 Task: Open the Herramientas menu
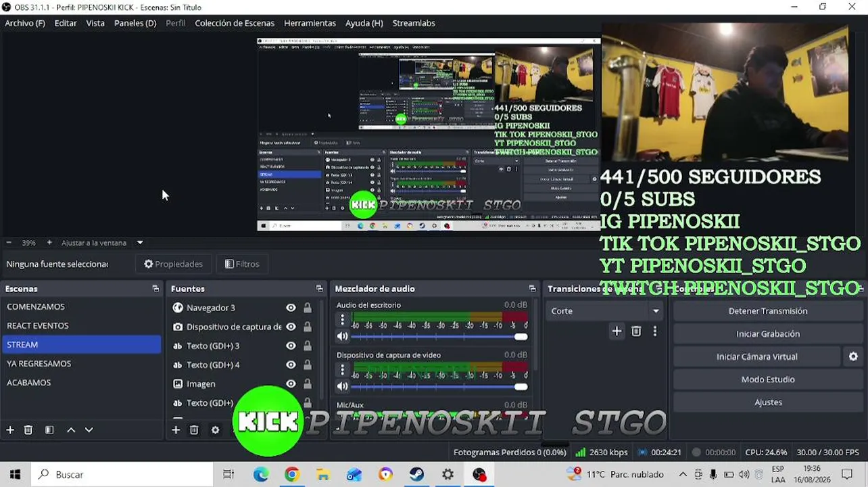pyautogui.click(x=310, y=23)
